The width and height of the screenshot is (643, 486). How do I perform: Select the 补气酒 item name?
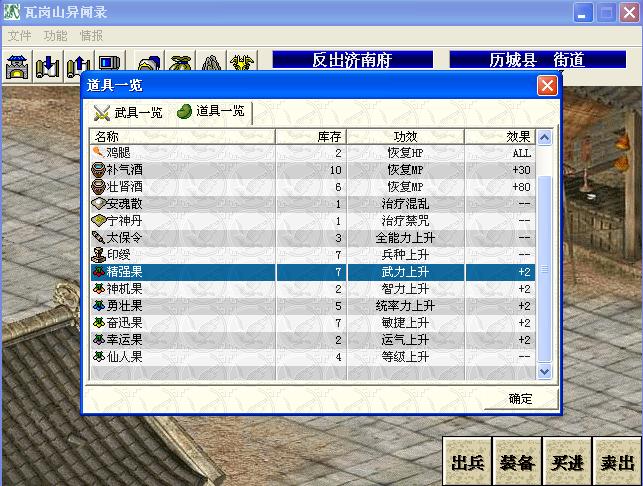[125, 170]
